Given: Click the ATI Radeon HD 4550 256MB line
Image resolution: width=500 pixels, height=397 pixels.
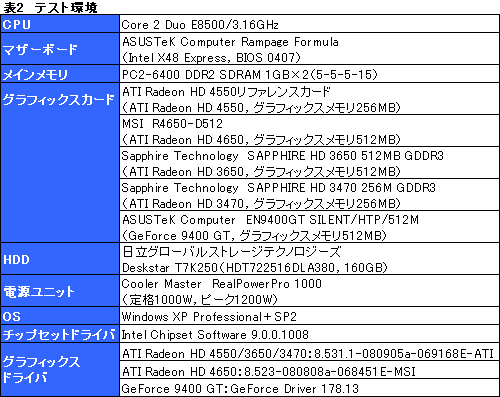Looking at the screenshot, I should click(x=261, y=108).
